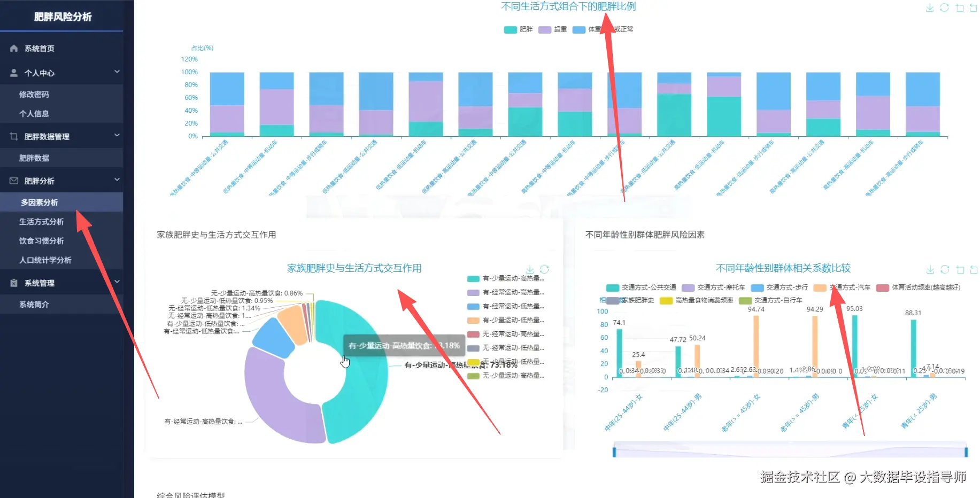Click the teal bar labeled 88.31

[x=913, y=348]
